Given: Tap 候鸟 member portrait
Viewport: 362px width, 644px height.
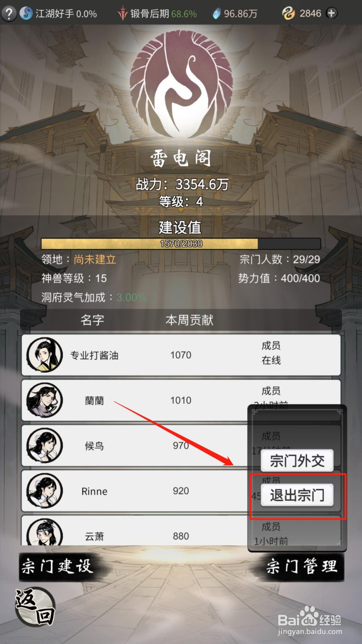Looking at the screenshot, I should (x=45, y=446).
